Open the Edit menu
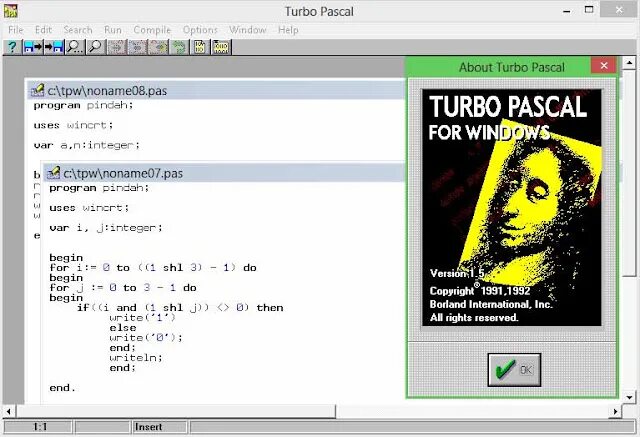640x437 pixels. 43,30
